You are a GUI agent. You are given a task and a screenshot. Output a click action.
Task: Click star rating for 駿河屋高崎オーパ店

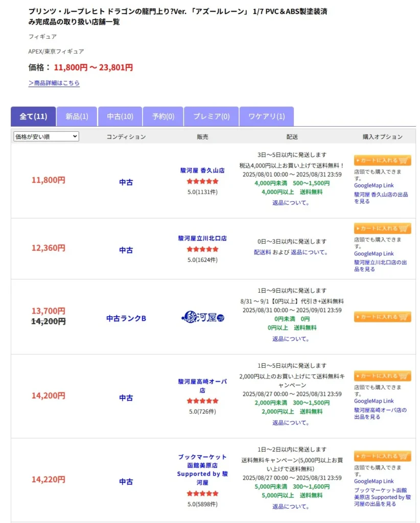[x=202, y=401]
